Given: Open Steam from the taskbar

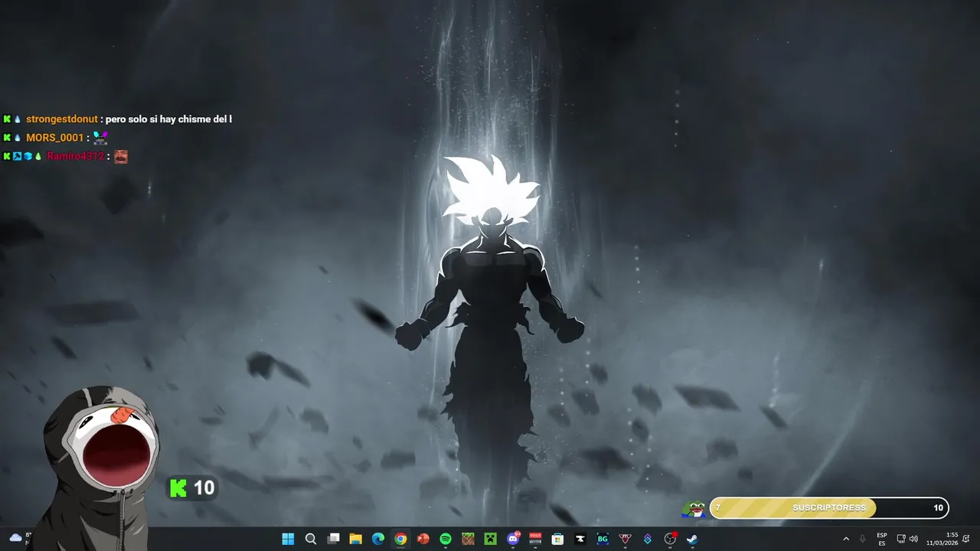Looking at the screenshot, I should click(x=692, y=539).
